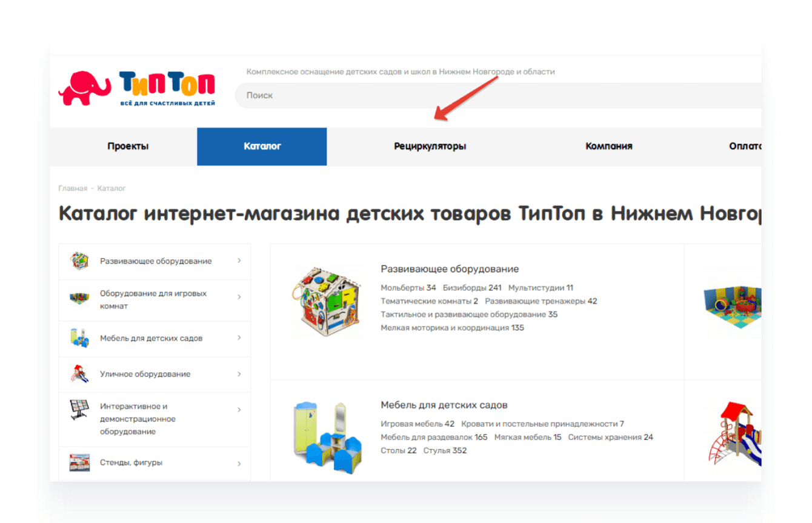Click the Главная breadcrumb link
This screenshot has width=812, height=523.
73,188
